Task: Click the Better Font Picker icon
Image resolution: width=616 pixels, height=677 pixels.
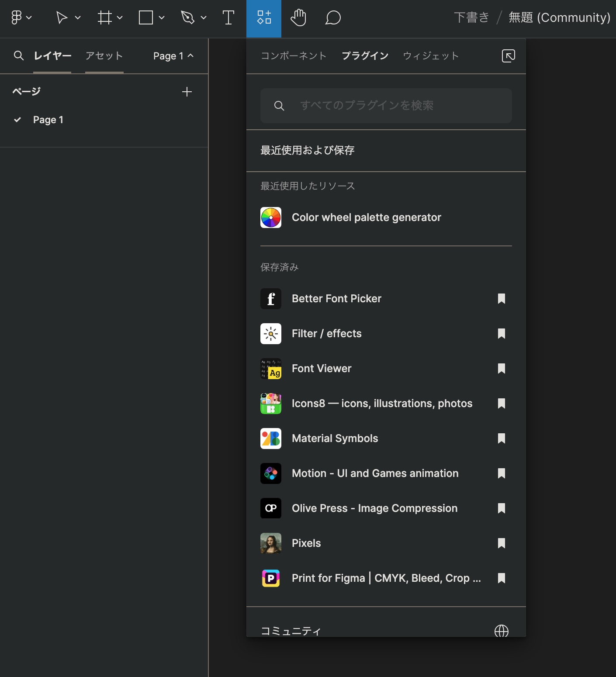Action: tap(271, 299)
